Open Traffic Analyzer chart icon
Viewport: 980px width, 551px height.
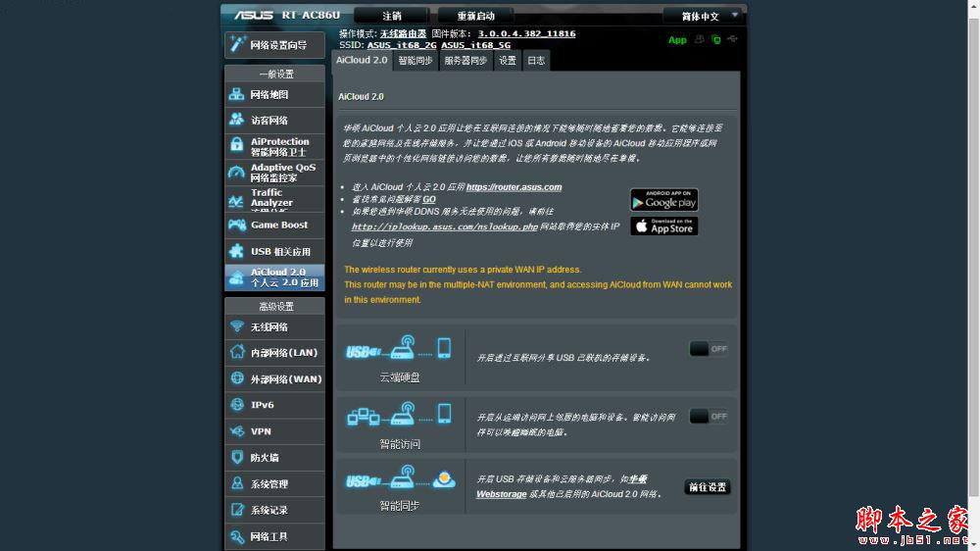point(236,200)
